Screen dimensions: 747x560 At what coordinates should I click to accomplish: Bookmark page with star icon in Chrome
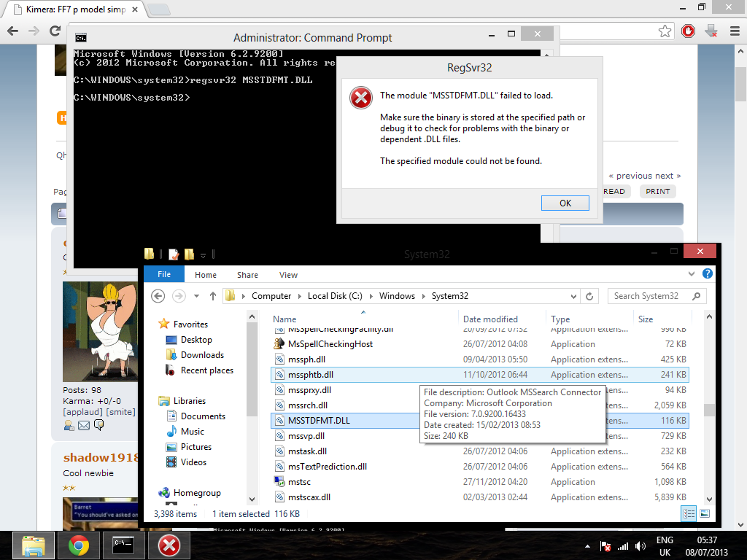click(665, 31)
